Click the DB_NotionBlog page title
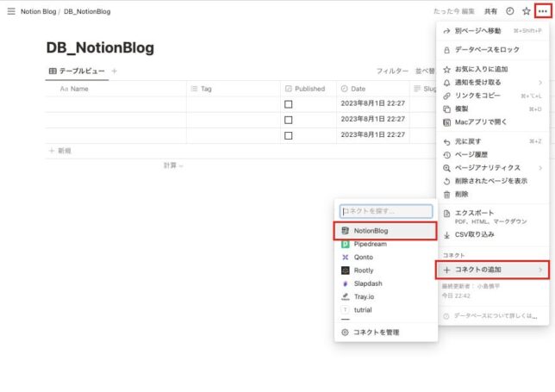This screenshot has width=555, height=392. coord(100,47)
